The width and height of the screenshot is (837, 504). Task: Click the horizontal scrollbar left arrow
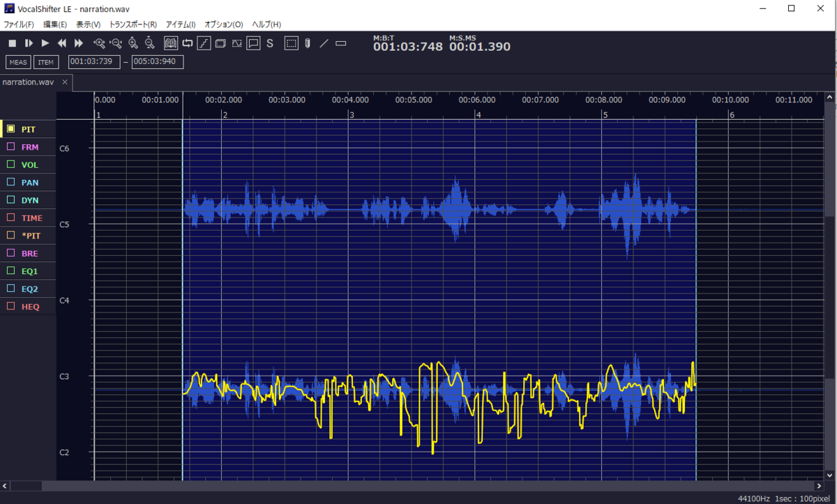pos(6,486)
